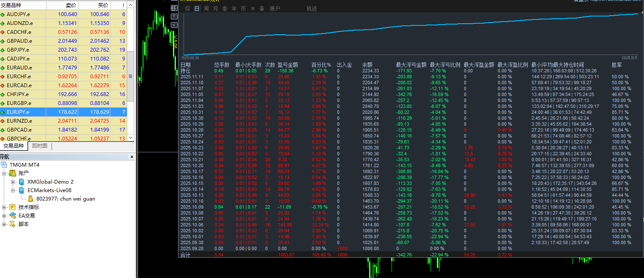Select the EURGBP.e symbol row
This screenshot has width=644, height=278.
tap(63, 103)
